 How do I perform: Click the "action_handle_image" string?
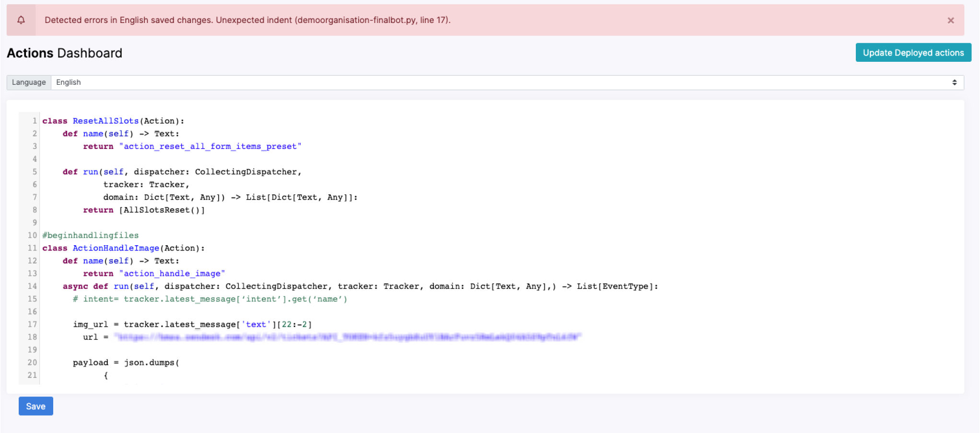point(172,273)
